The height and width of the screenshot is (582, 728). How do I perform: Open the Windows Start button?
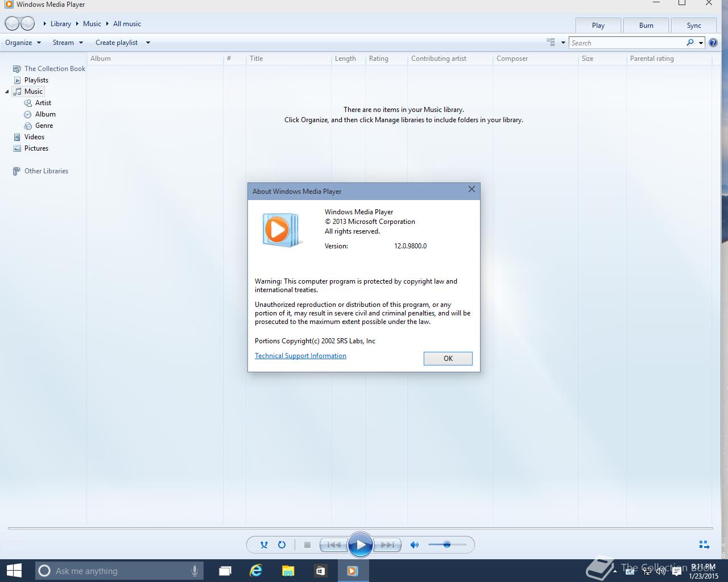tap(14, 571)
